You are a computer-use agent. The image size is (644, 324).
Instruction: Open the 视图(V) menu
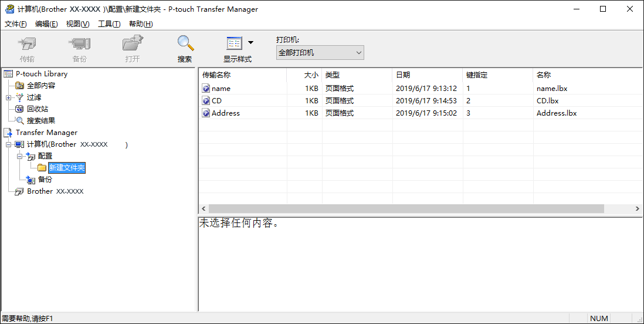pos(77,24)
